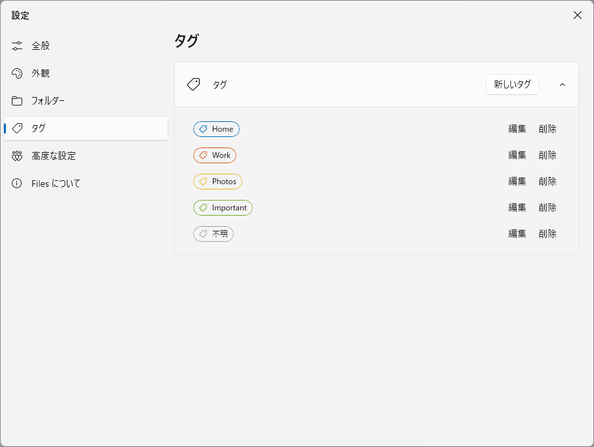594x447 pixels.
Task: Delete the 不明 tag via 削除
Action: tap(547, 234)
